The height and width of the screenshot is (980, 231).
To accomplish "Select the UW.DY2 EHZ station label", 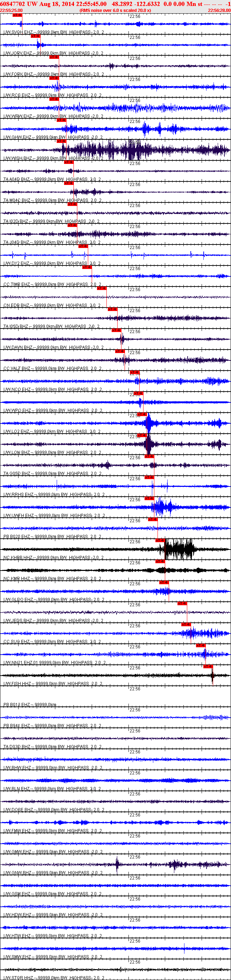I will 52,263.
